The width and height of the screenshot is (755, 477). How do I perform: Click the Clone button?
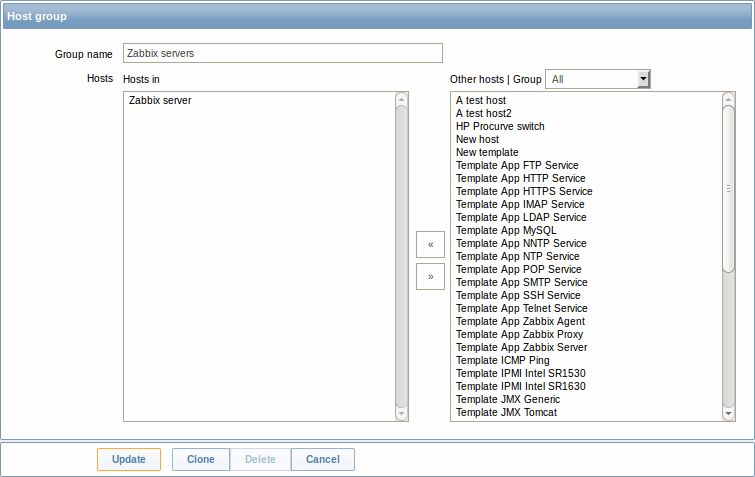click(x=201, y=459)
